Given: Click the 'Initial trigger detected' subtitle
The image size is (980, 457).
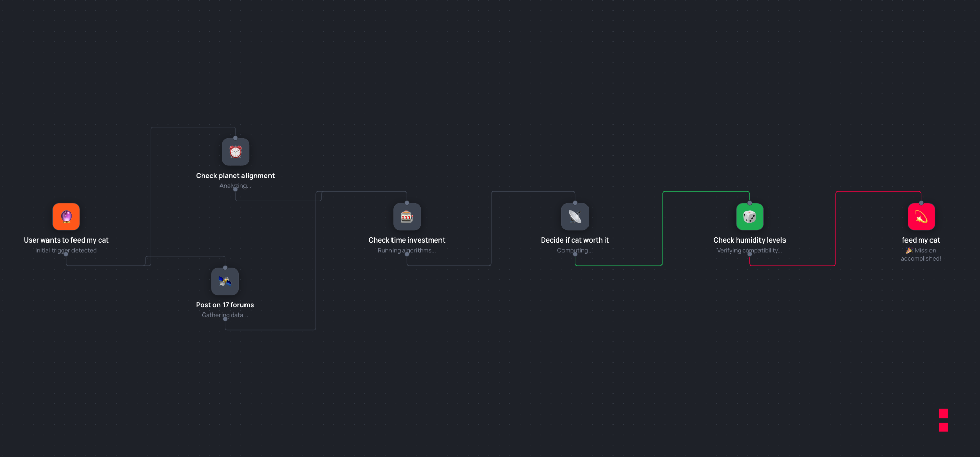Looking at the screenshot, I should coord(66,250).
